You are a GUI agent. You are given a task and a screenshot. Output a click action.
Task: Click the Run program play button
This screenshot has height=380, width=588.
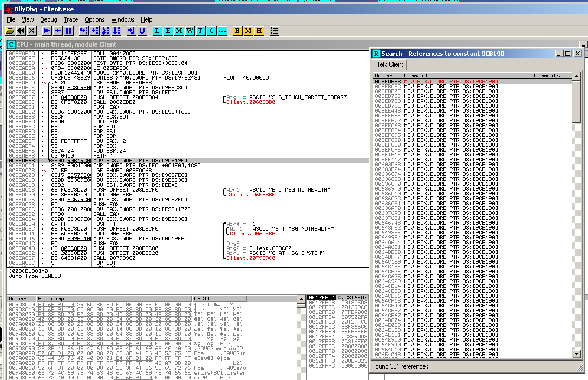click(47, 31)
